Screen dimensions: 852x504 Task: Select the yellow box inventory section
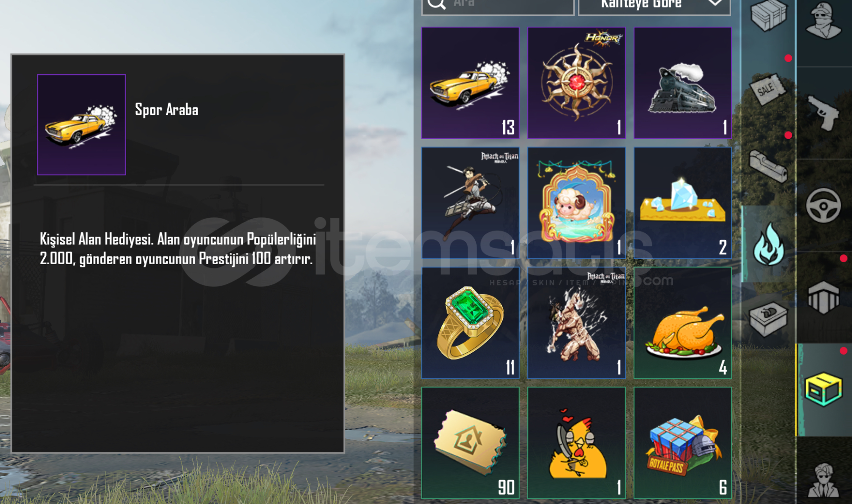click(824, 389)
